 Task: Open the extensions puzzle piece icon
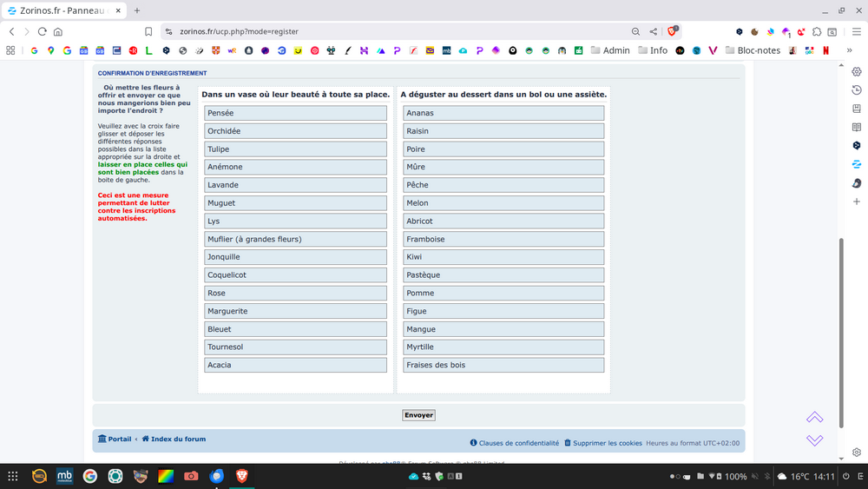click(x=817, y=31)
